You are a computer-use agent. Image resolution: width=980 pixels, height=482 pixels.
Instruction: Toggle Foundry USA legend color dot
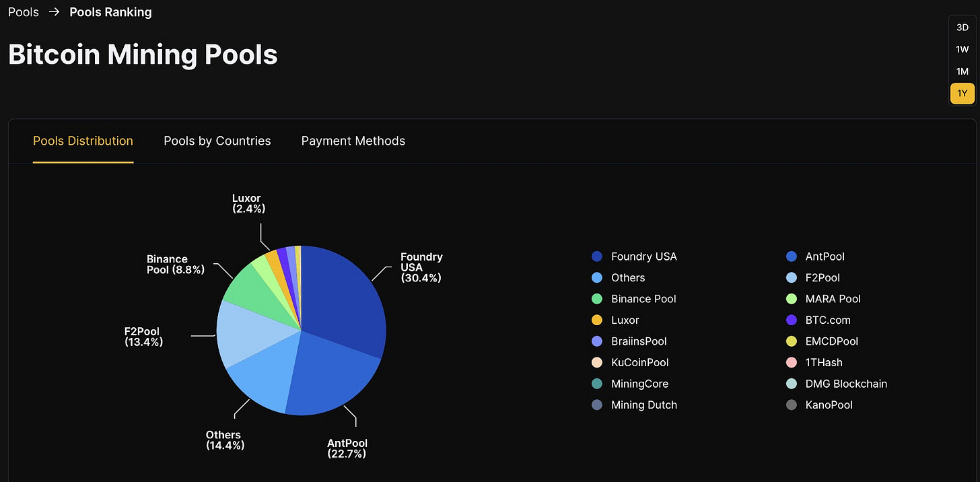(x=597, y=256)
